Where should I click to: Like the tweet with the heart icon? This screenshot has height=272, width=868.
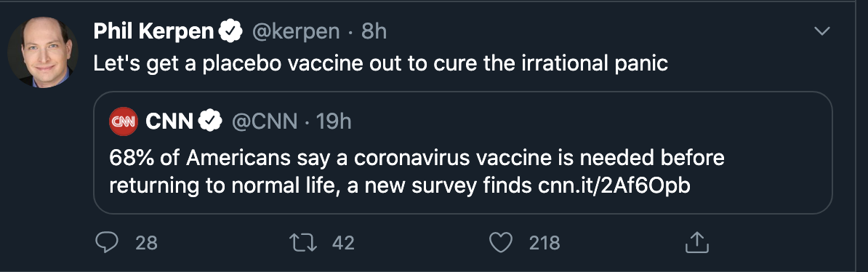[502, 243]
